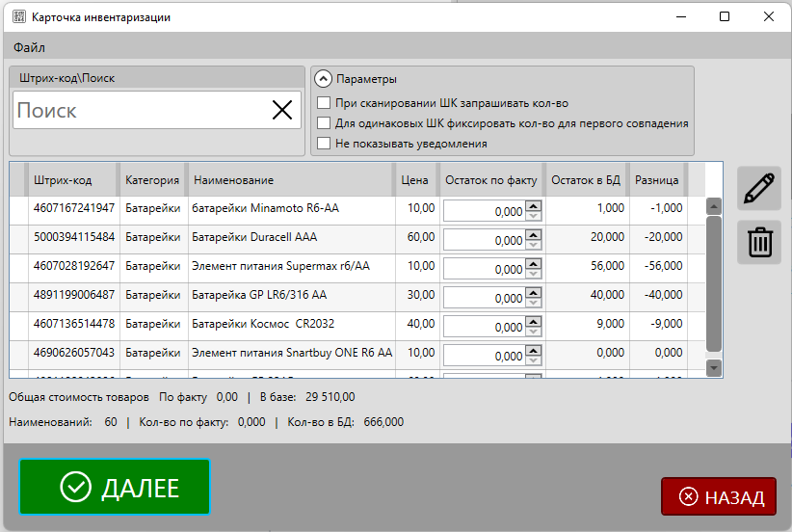Check 'Не показывать уведомления' option
Viewport: 792px width, 532px height.
325,144
